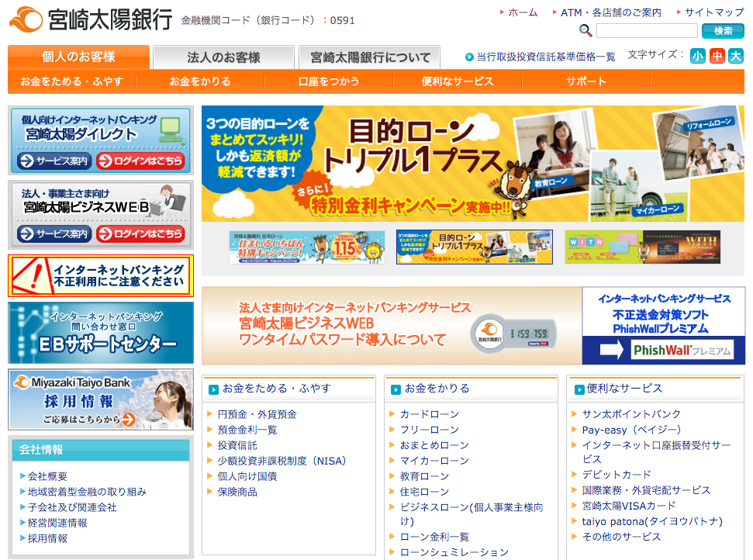Click サービス案内 under 宮崎太陽ビジネスWEB
The height and width of the screenshot is (560, 753).
click(54, 234)
